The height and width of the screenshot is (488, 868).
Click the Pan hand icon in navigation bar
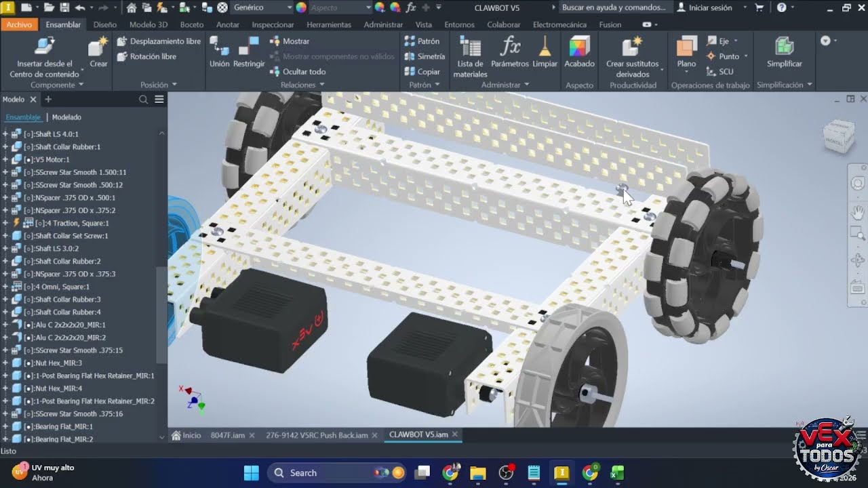857,213
